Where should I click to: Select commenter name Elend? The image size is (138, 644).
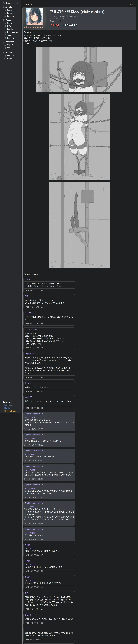(x=27, y=629)
